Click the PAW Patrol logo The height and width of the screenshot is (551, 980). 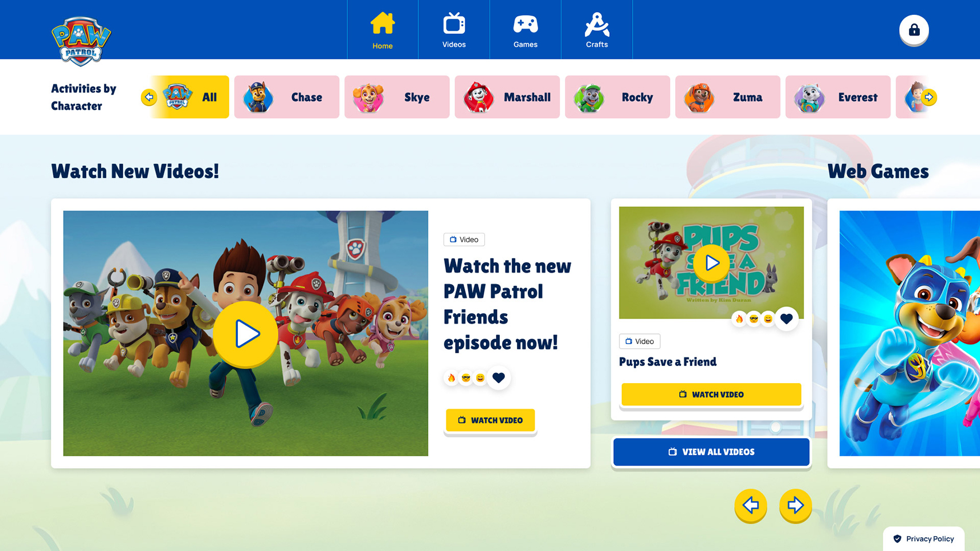click(81, 41)
